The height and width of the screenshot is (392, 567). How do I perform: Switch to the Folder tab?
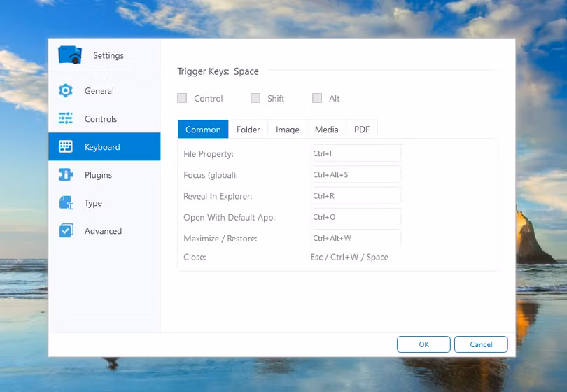pyautogui.click(x=248, y=129)
